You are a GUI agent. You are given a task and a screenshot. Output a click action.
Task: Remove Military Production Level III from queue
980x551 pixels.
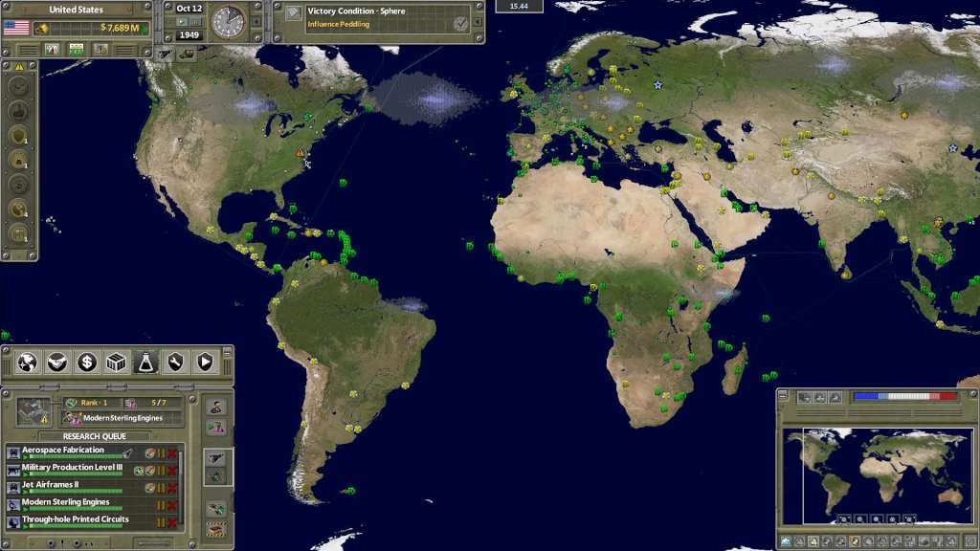pyautogui.click(x=170, y=469)
